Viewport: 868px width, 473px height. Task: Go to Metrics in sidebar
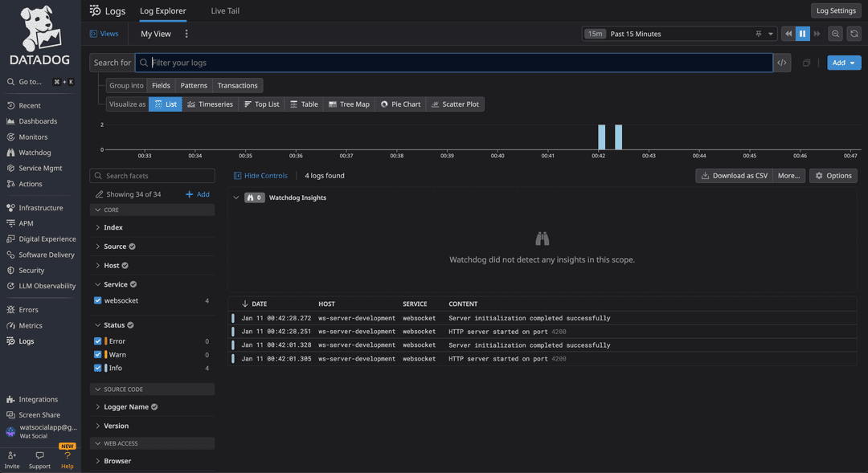[24, 326]
